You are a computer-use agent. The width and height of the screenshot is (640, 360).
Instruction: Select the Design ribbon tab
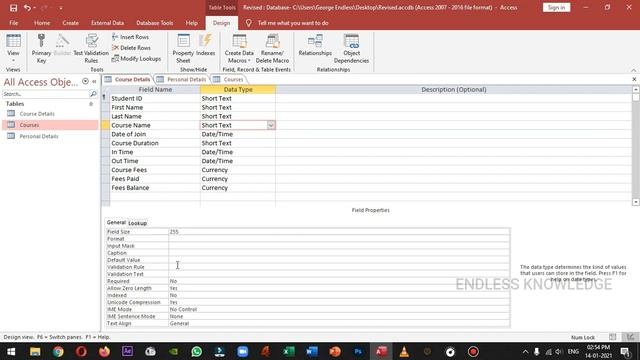tap(221, 23)
